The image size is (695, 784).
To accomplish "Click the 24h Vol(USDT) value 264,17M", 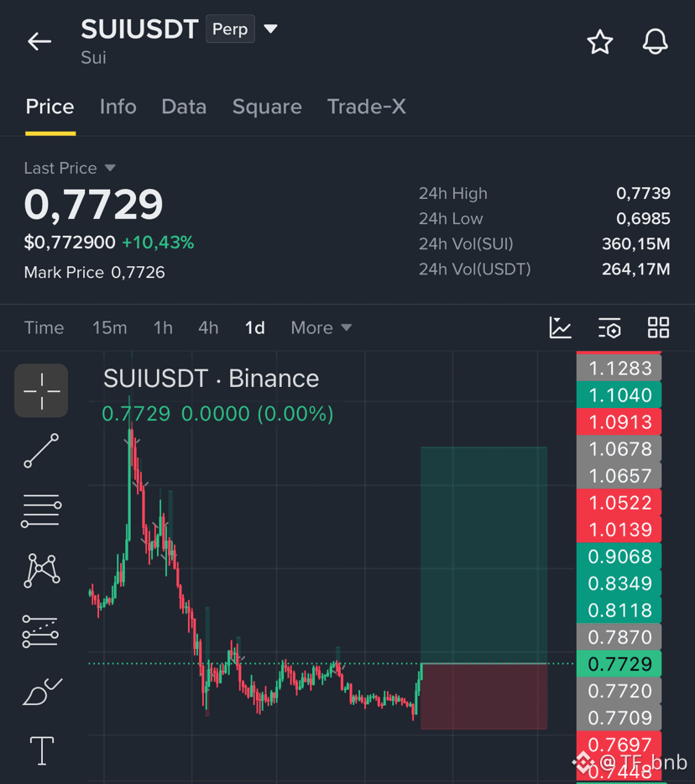I will click(x=636, y=269).
